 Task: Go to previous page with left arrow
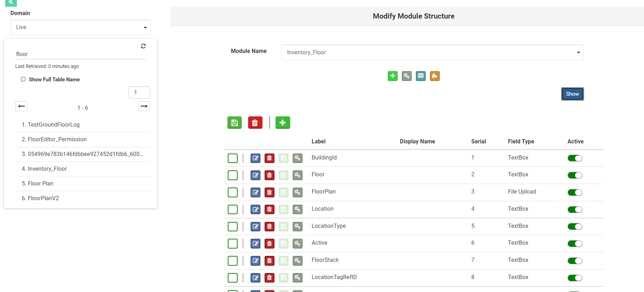pyautogui.click(x=21, y=106)
